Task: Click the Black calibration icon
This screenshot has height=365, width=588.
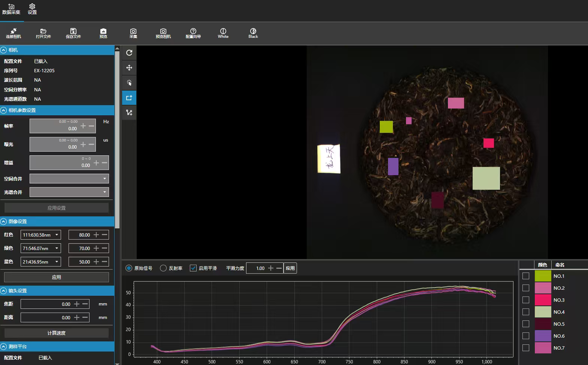Action: (253, 33)
